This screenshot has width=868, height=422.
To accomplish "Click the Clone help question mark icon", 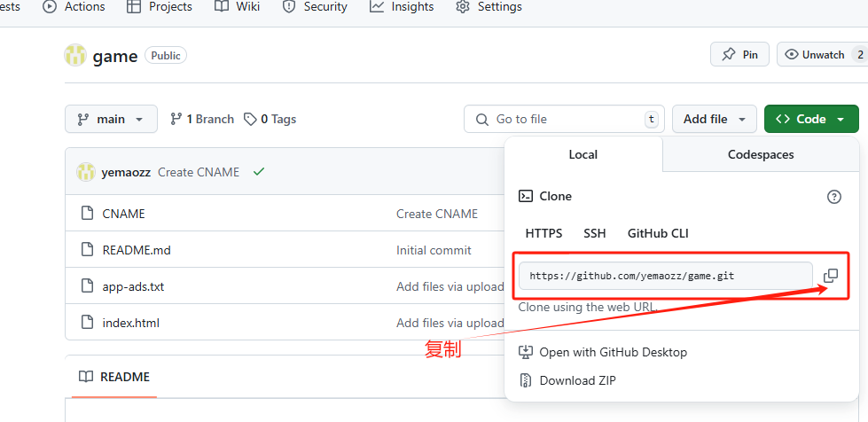I will click(x=833, y=197).
